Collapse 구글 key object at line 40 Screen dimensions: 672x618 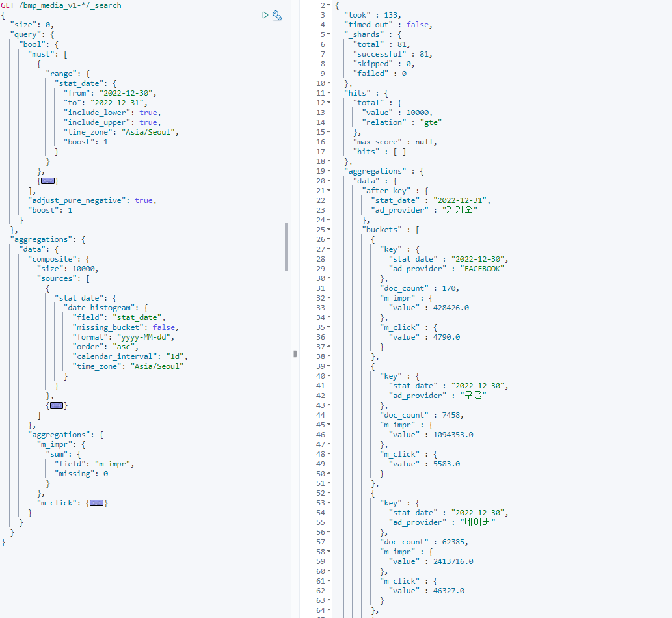click(329, 376)
